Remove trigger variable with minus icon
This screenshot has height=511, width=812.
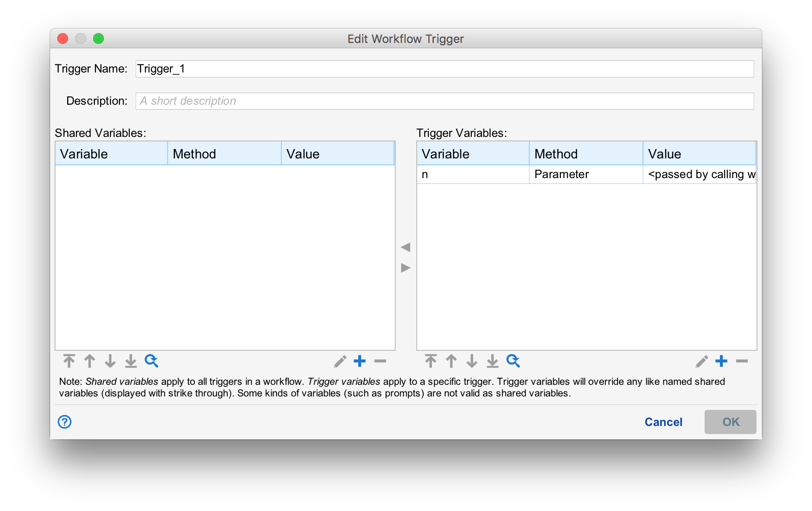pyautogui.click(x=742, y=361)
